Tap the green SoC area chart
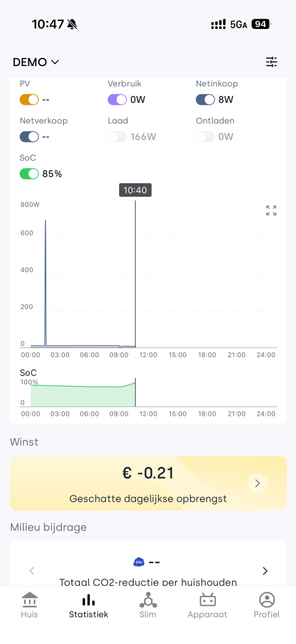The image size is (296, 644). [x=83, y=395]
